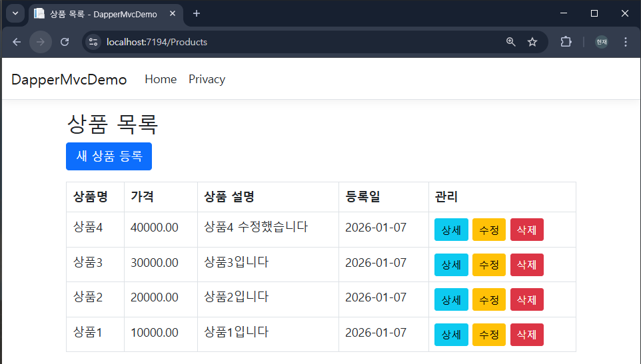
Task: Click the DapperMvcDemo brand link
Action: pos(69,79)
